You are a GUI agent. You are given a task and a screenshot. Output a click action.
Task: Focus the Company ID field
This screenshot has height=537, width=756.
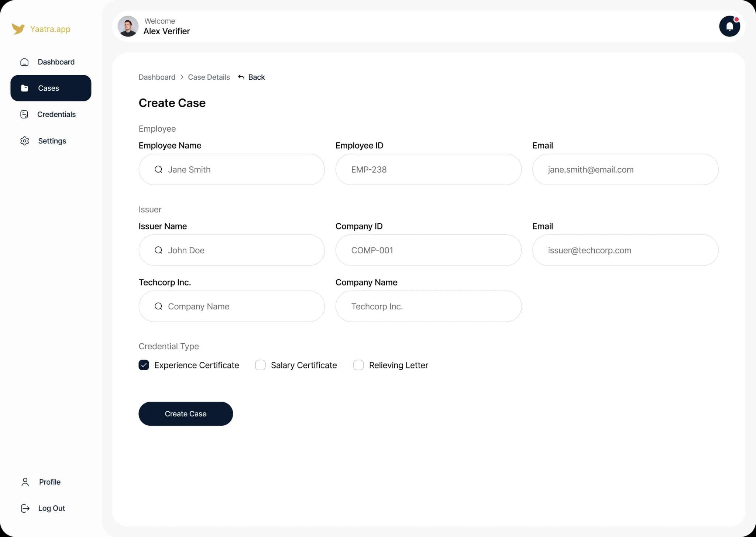[x=429, y=250]
